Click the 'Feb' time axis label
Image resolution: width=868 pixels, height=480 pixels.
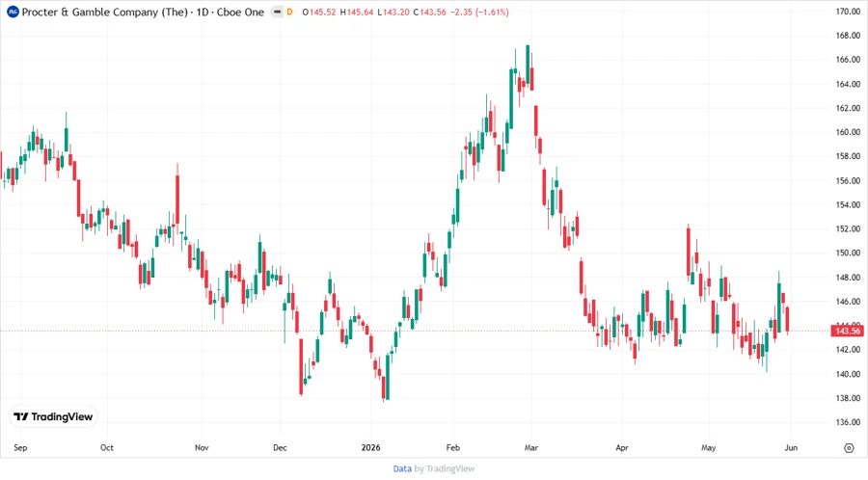click(453, 447)
